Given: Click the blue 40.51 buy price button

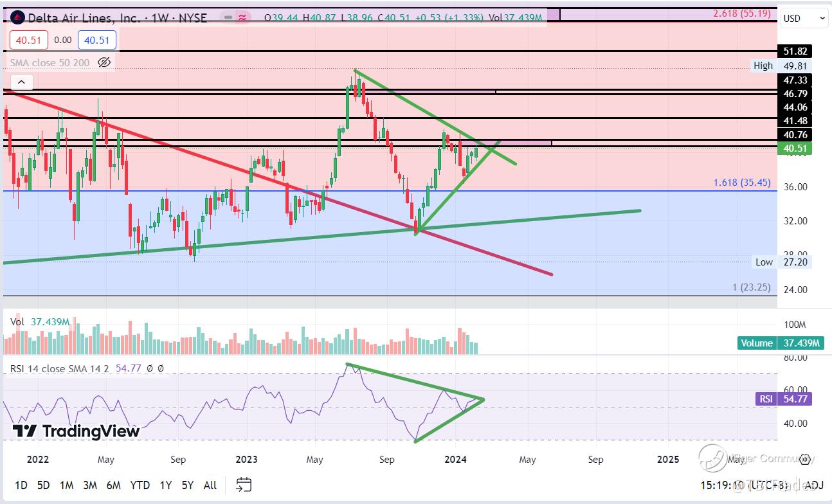Looking at the screenshot, I should (x=96, y=40).
